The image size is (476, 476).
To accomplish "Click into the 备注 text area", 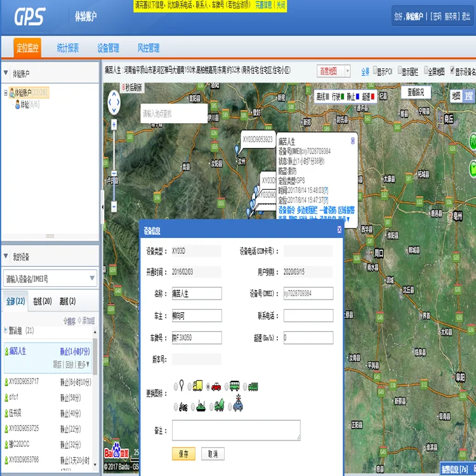I will [x=236, y=430].
